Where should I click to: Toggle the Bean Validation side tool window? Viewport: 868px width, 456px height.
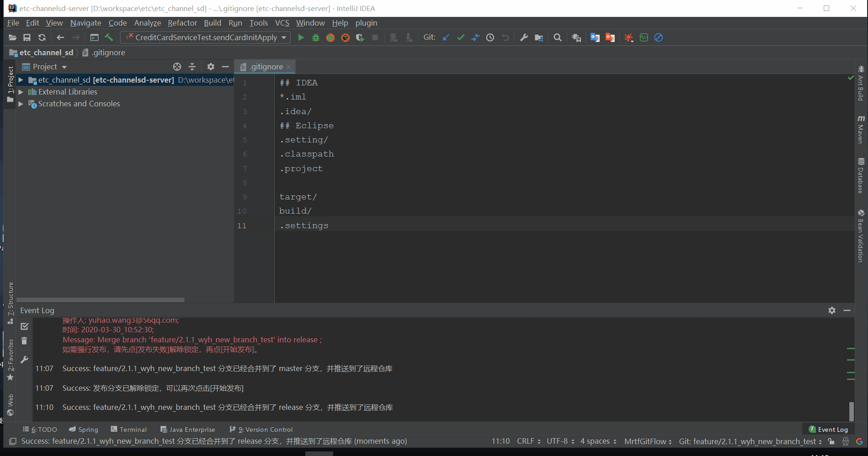coord(861,236)
